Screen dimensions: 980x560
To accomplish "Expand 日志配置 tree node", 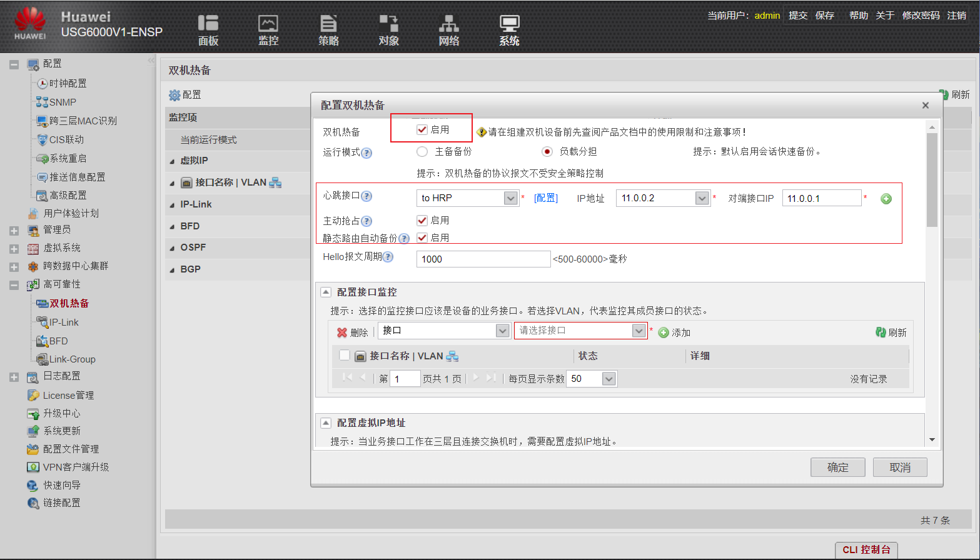I will [14, 377].
